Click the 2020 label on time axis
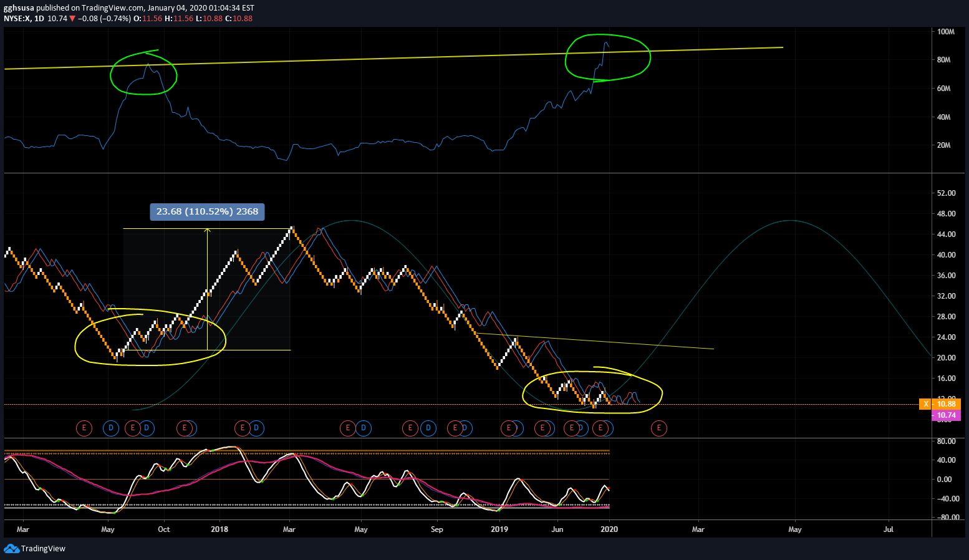 pos(609,529)
